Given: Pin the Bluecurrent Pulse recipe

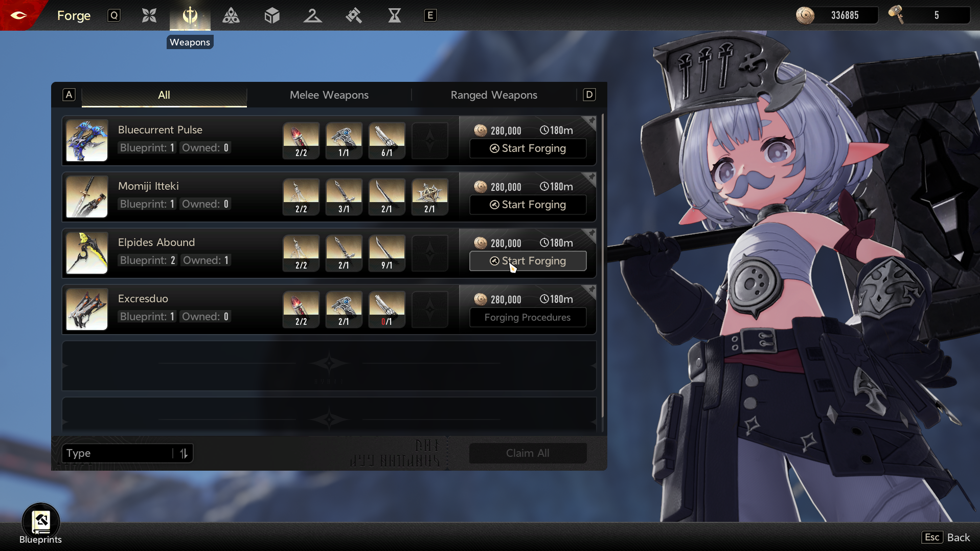Looking at the screenshot, I should [x=591, y=122].
